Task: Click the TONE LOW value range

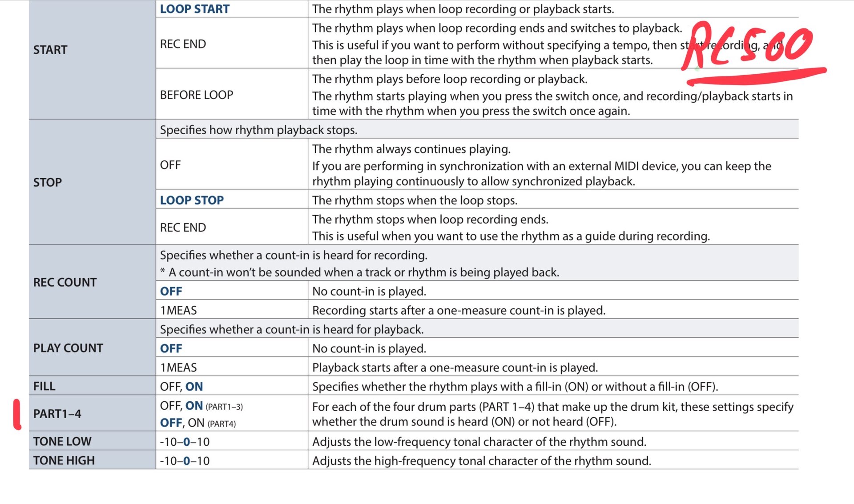Action: pyautogui.click(x=185, y=442)
